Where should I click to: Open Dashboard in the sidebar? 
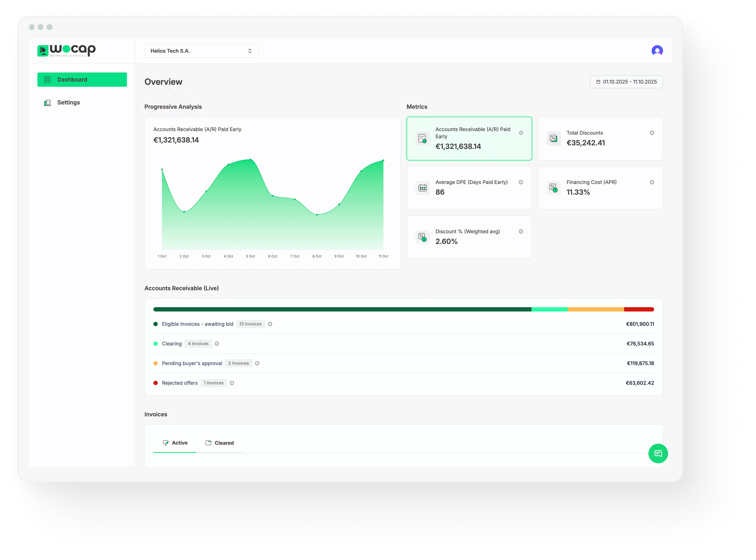(82, 80)
